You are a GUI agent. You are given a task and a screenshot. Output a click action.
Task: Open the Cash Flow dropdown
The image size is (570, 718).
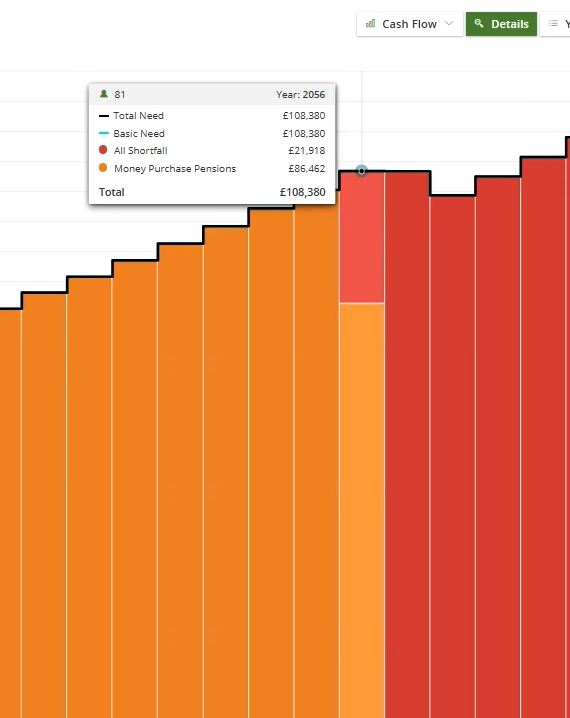[410, 24]
